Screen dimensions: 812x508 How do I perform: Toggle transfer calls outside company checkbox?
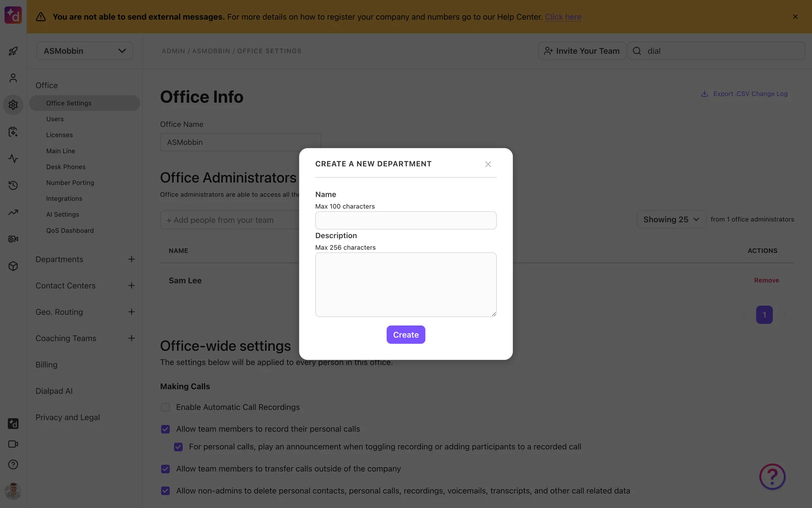click(x=165, y=469)
